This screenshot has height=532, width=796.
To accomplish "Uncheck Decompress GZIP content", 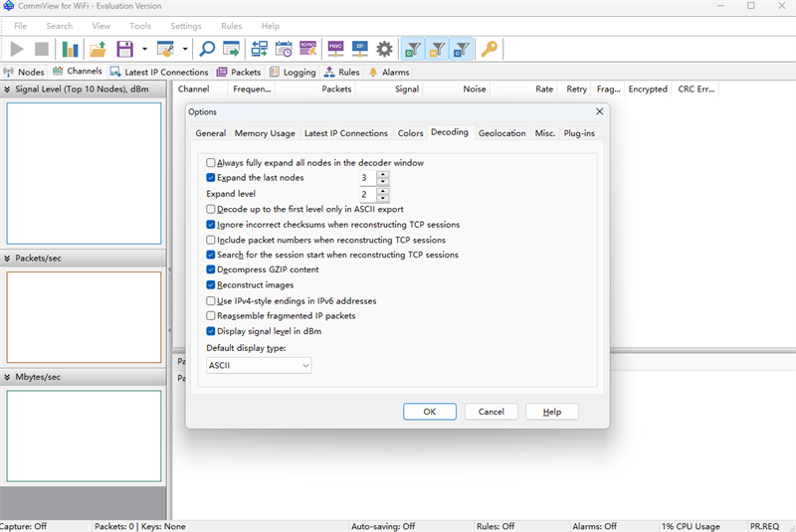I will [x=211, y=269].
